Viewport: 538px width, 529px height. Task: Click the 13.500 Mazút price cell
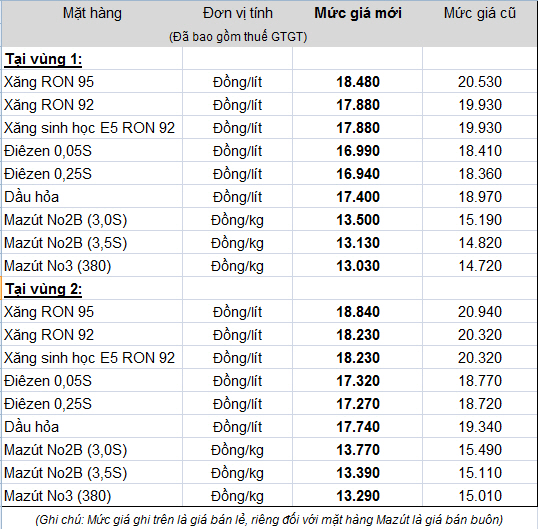point(358,220)
